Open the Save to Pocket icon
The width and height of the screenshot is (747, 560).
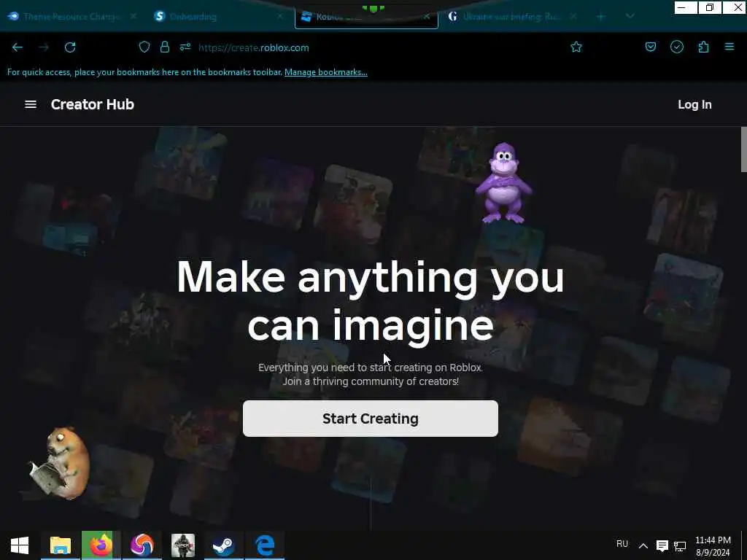click(x=651, y=47)
